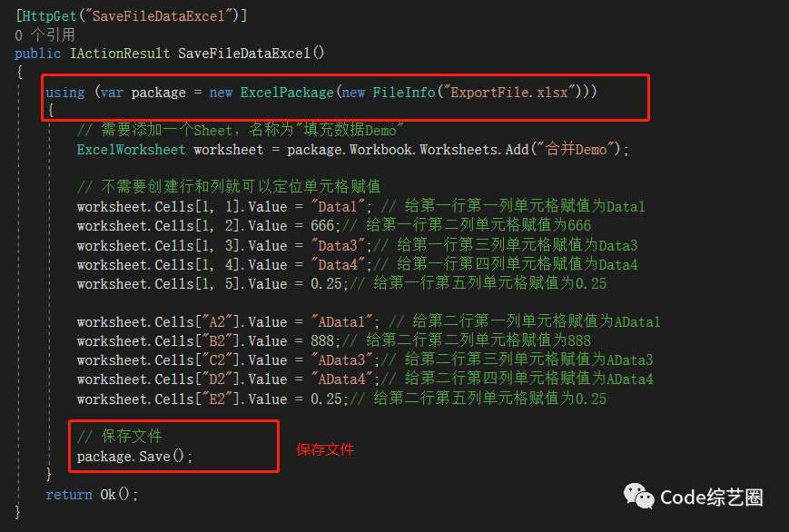Click the return Ok() statement
The width and height of the screenshot is (789, 532).
(x=92, y=495)
